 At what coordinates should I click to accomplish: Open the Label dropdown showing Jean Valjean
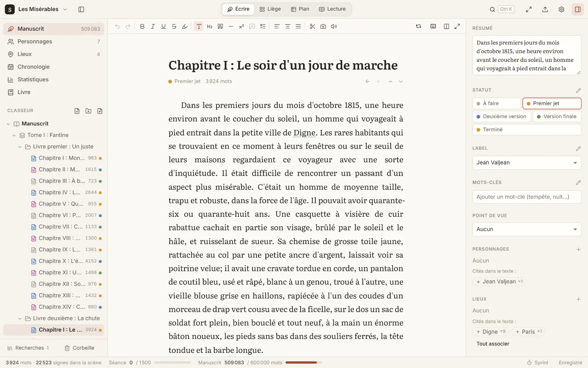coord(527,163)
